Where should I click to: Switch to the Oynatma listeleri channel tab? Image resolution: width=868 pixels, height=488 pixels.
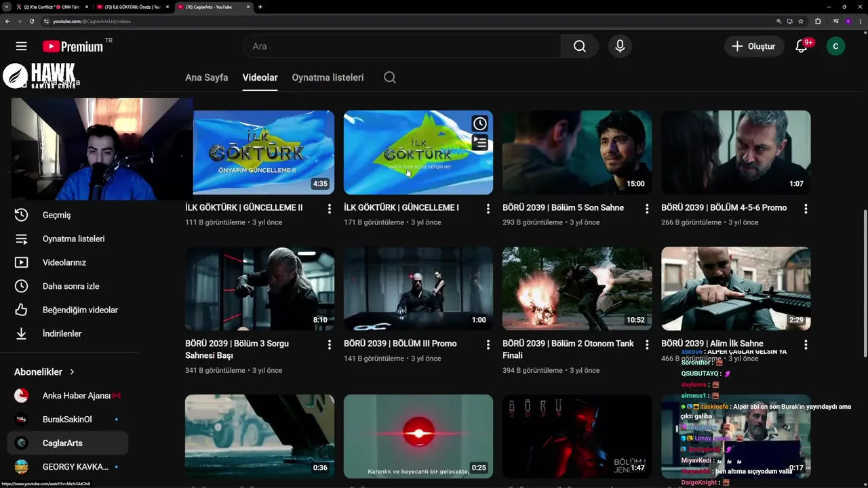tap(328, 77)
